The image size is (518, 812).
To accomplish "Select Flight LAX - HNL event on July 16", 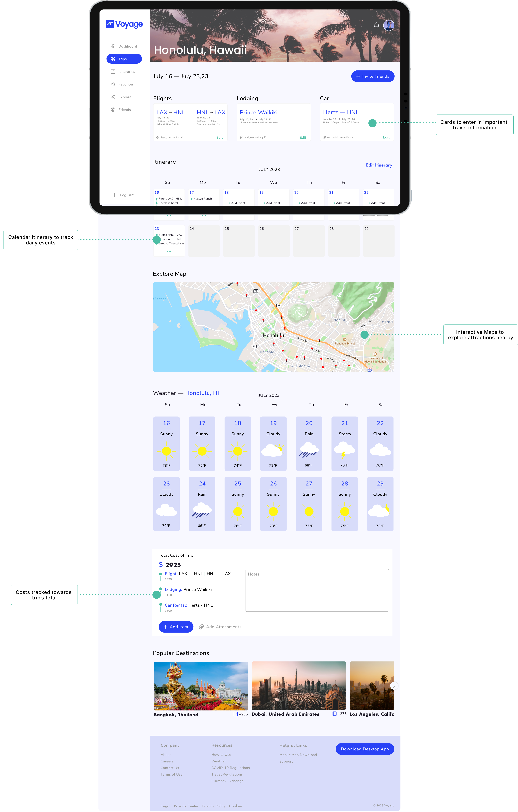I will click(x=169, y=199).
